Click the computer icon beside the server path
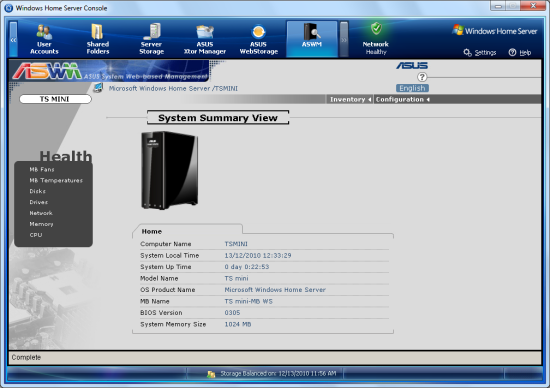Screen dimensions: 550x388 (98, 87)
